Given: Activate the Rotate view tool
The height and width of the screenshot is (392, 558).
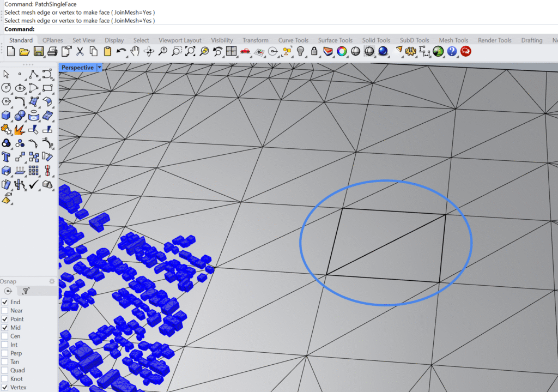Looking at the screenshot, I should (149, 51).
